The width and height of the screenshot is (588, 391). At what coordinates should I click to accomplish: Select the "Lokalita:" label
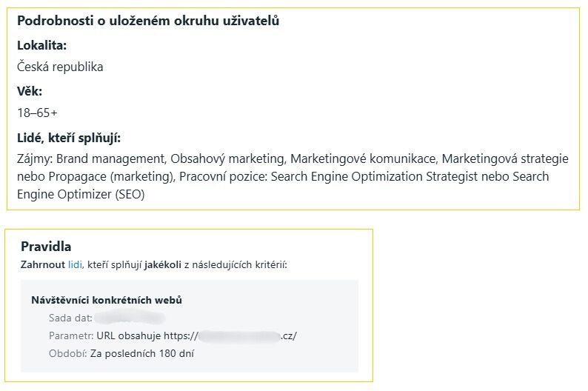click(x=41, y=45)
